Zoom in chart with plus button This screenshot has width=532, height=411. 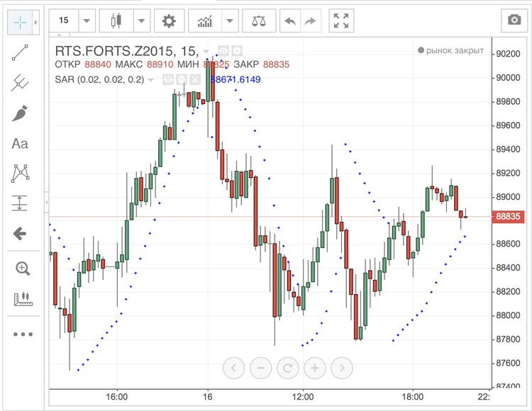coord(314,368)
